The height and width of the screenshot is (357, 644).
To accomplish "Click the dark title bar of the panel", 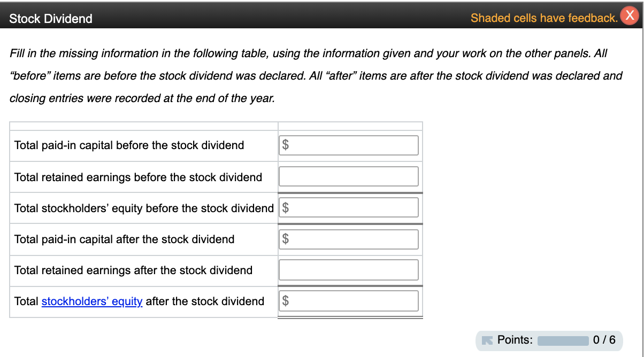I will 321,19.
